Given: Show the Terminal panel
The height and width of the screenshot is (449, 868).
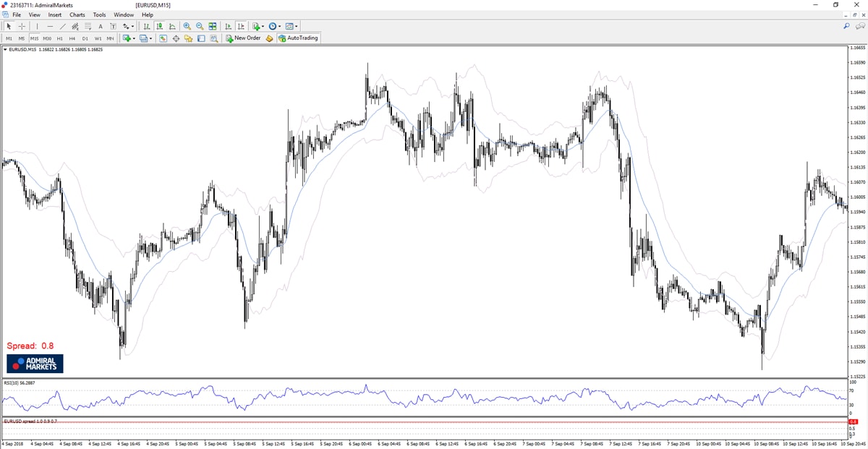Looking at the screenshot, I should click(201, 38).
